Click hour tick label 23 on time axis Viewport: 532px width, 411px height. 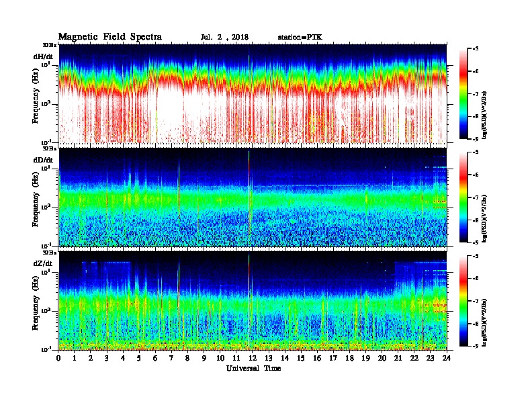[430, 358]
